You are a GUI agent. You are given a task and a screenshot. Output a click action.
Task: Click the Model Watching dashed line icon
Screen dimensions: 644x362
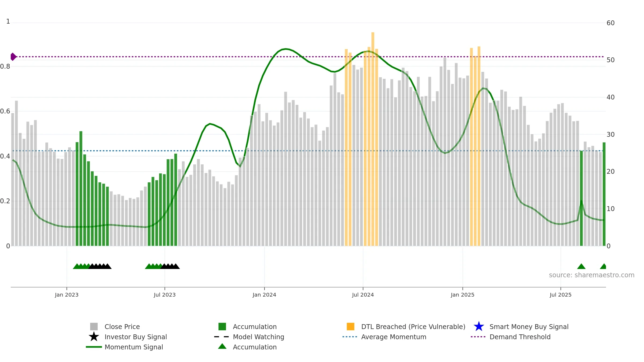(222, 337)
